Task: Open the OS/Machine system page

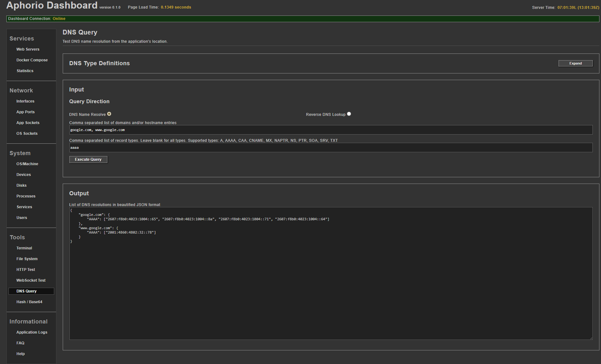Action: 27,164
